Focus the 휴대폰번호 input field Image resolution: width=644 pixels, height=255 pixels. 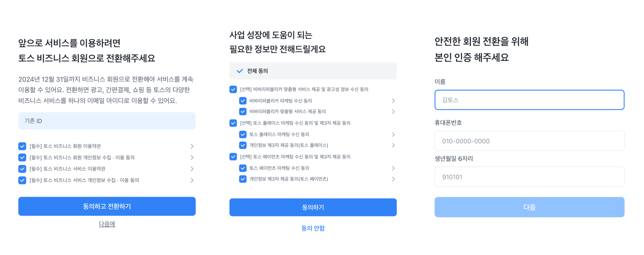click(x=529, y=141)
